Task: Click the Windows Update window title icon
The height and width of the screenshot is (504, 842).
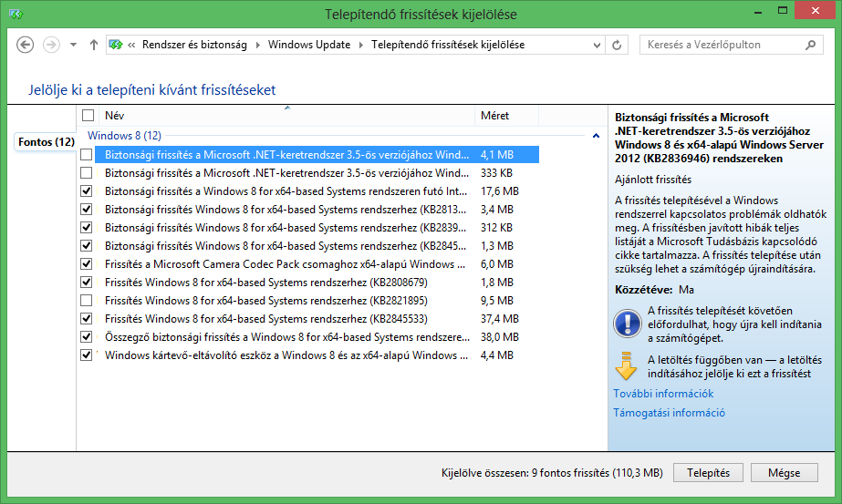Action: point(16,14)
